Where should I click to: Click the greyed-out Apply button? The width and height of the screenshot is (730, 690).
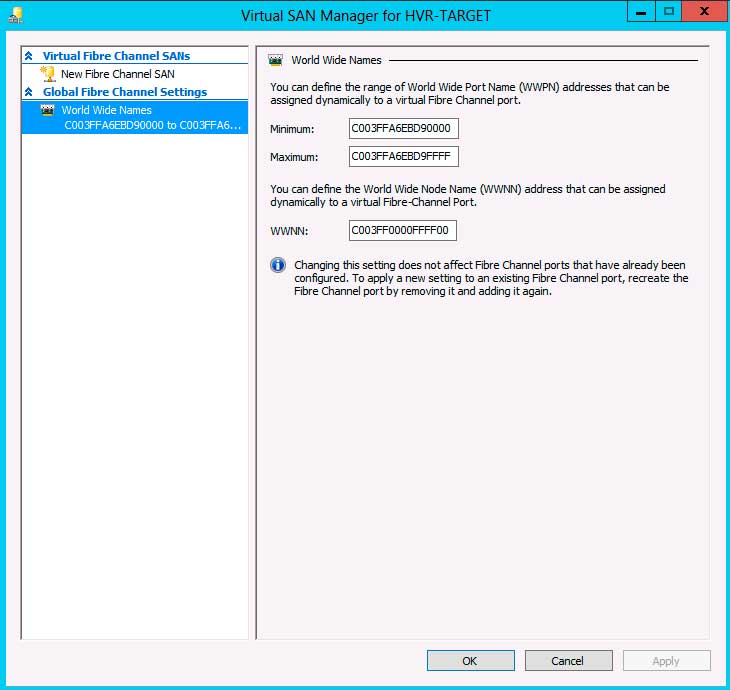pyautogui.click(x=667, y=661)
